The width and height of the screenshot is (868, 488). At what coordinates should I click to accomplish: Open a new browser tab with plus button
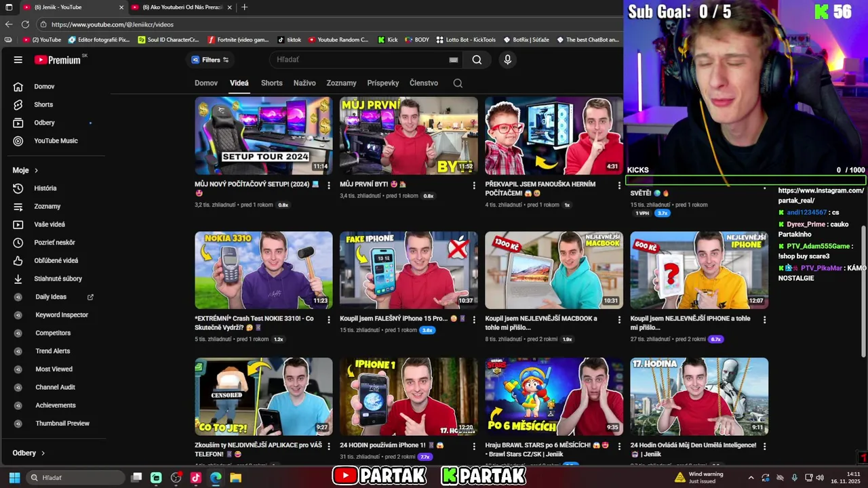(x=244, y=7)
